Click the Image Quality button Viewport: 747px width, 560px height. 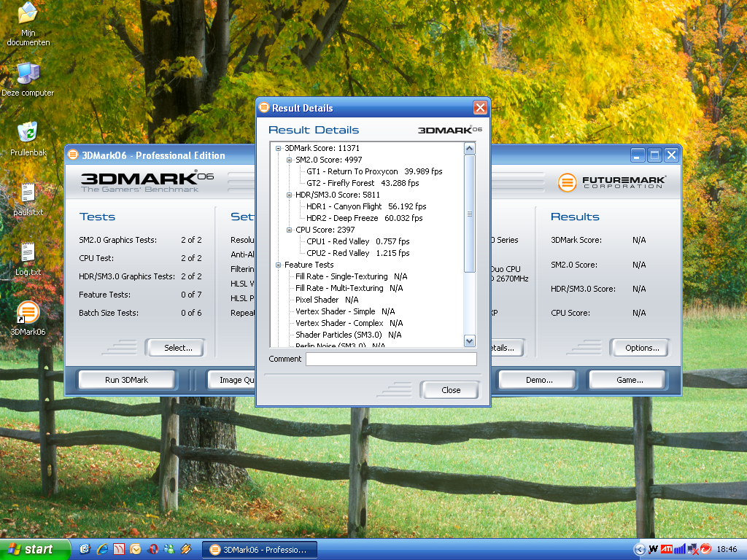pos(232,380)
